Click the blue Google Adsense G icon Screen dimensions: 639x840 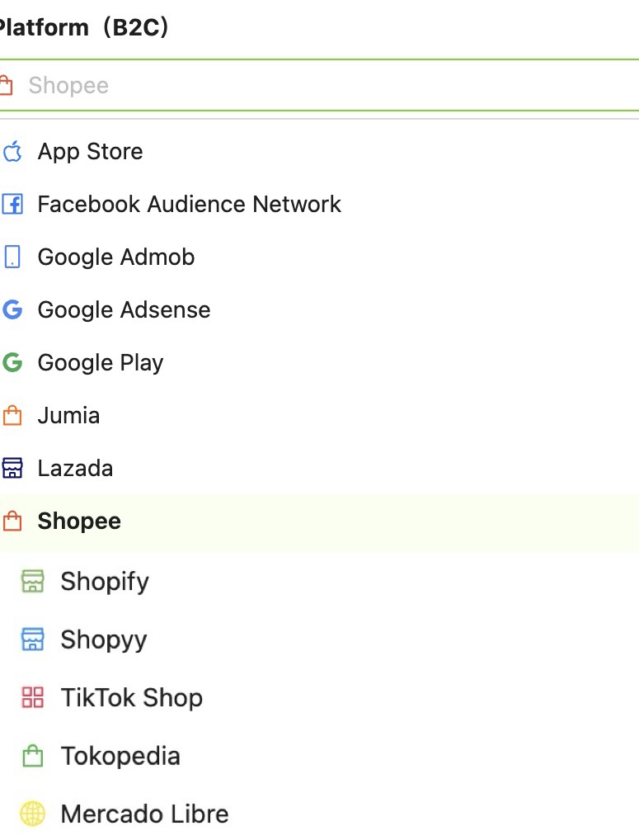point(12,310)
